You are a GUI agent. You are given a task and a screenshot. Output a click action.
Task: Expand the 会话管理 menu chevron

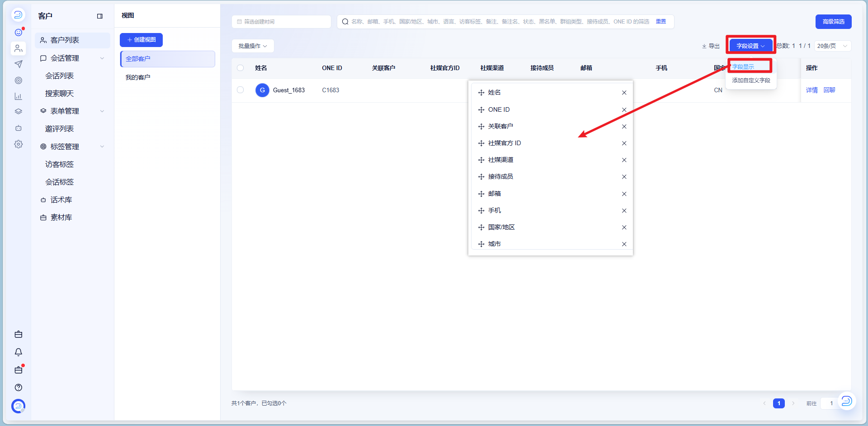(102, 58)
